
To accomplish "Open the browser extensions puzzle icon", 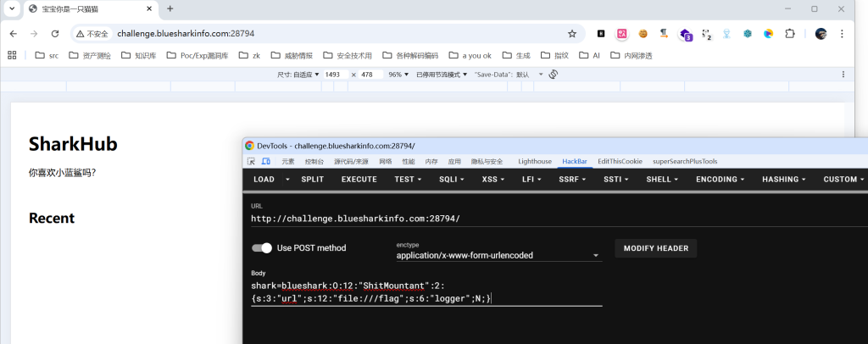I will point(790,34).
